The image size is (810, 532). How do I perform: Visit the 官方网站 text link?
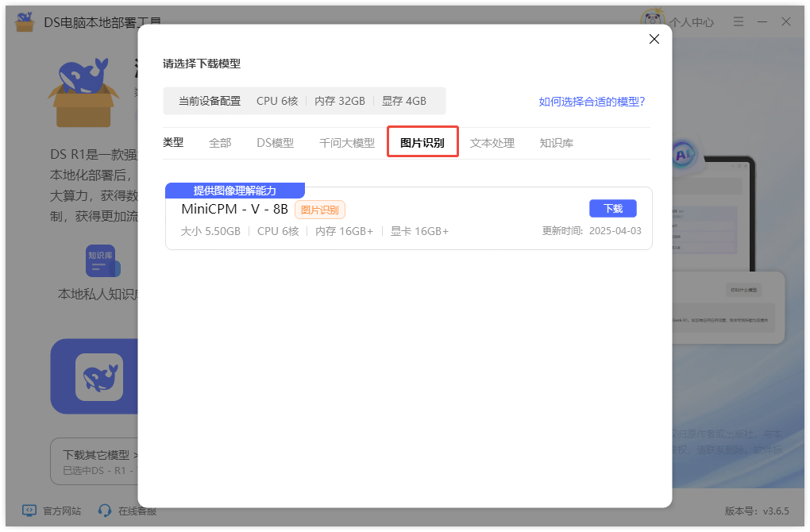[x=62, y=511]
